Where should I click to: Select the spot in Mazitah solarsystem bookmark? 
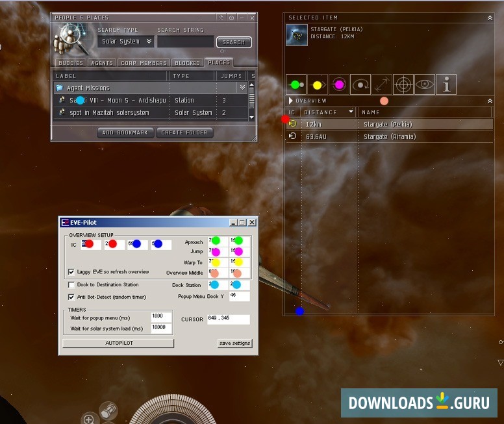[151, 112]
